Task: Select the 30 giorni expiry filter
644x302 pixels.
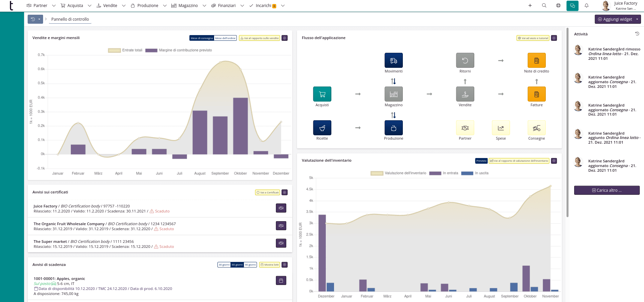Action: click(224, 265)
